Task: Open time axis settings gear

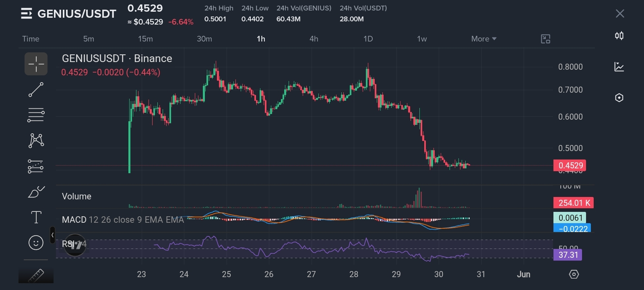Action: 574,274
